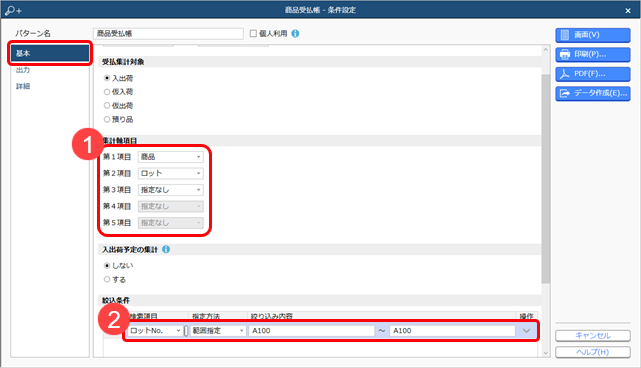Screen dimensions: 641x368
Task: Click the scroll-down arrow of settings pane
Action: [546, 353]
